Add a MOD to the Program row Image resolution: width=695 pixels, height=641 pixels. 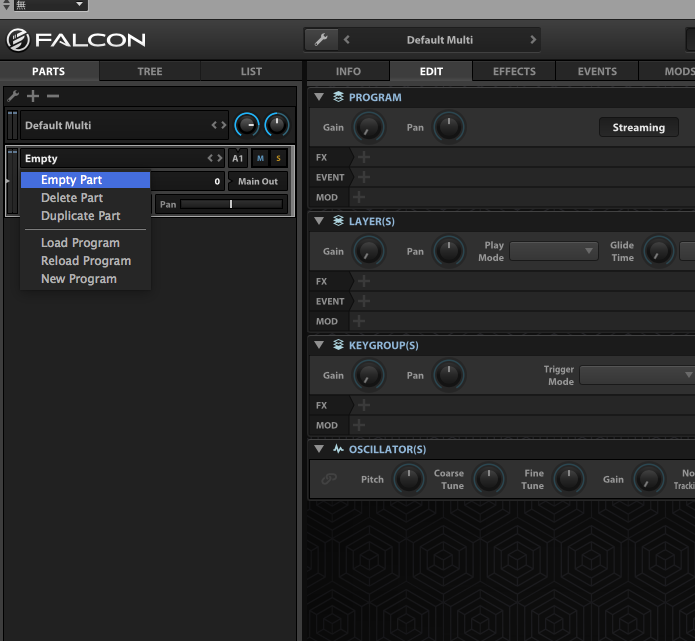(359, 197)
